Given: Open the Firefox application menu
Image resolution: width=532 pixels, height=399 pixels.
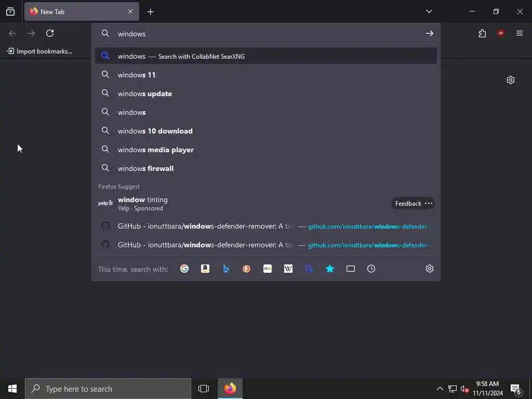Looking at the screenshot, I should click(520, 33).
